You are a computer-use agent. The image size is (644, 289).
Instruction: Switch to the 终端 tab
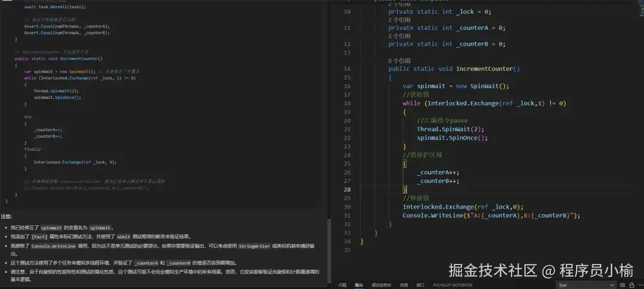pyautogui.click(x=404, y=285)
